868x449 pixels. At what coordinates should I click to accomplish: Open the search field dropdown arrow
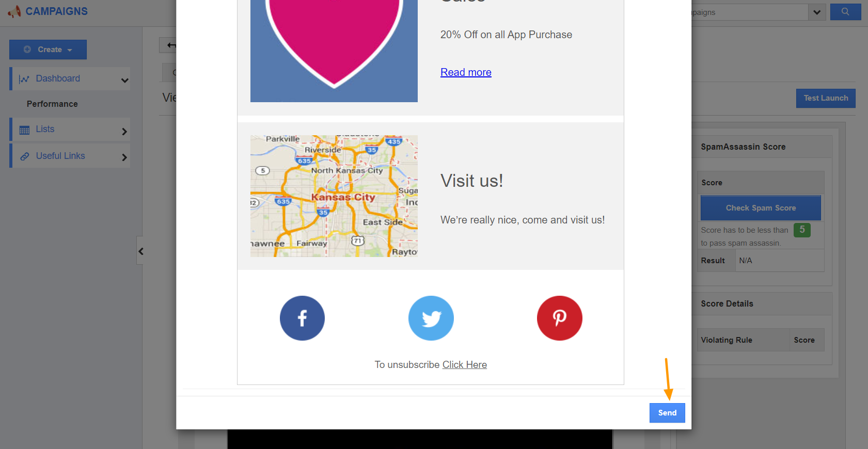point(816,12)
